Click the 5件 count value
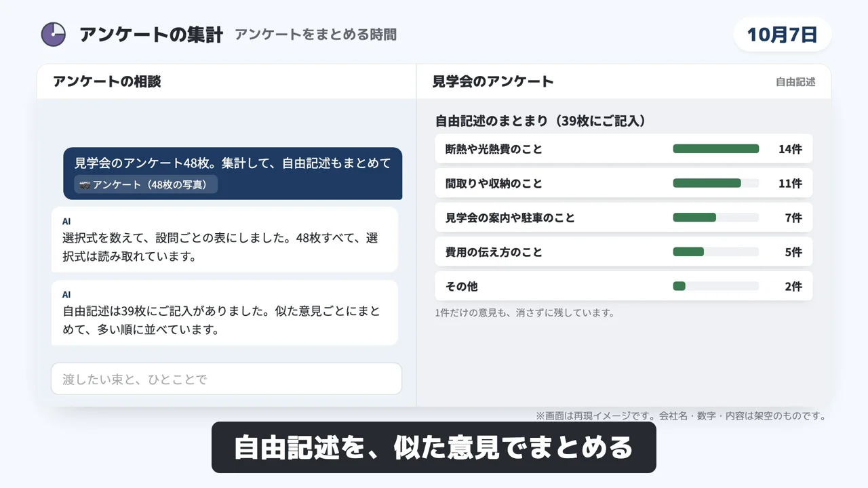 tap(793, 252)
